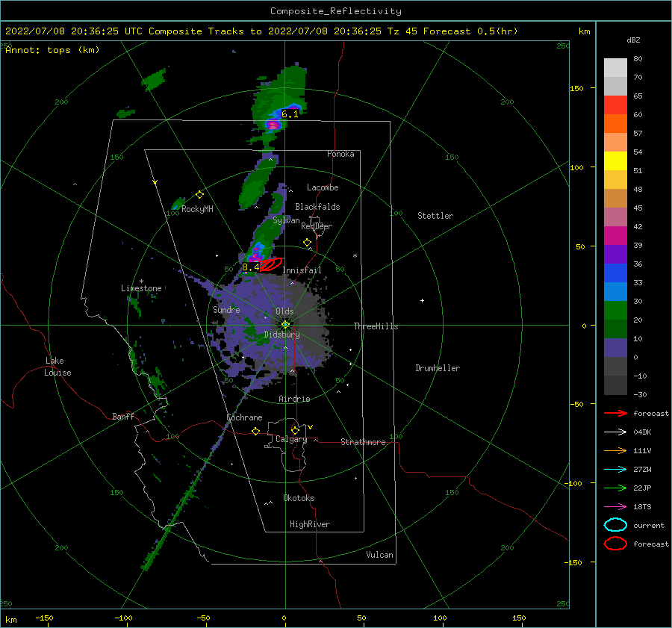Click the yellow diamond marker below RedDeer
Image resolution: width=672 pixels, height=628 pixels.
[308, 243]
